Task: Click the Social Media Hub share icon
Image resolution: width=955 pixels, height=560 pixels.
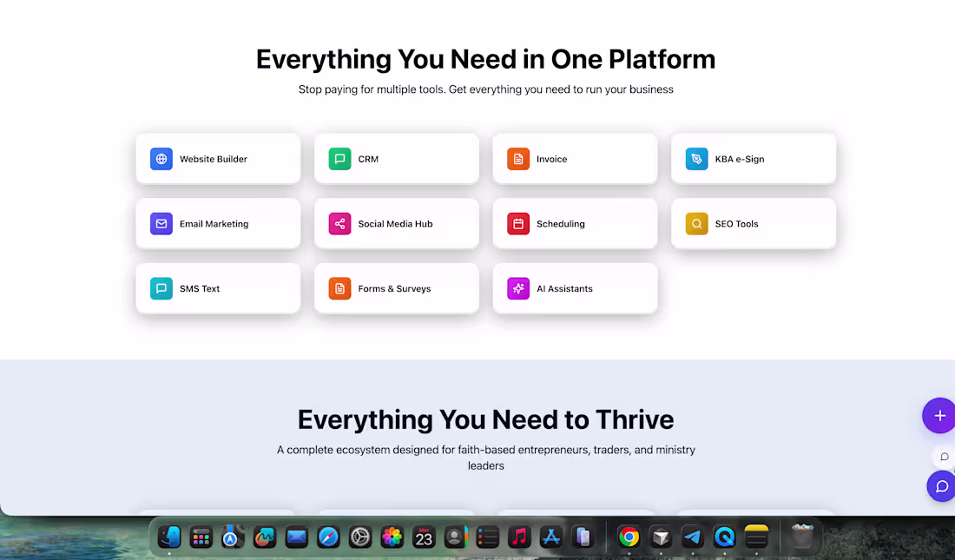Action: coord(339,223)
